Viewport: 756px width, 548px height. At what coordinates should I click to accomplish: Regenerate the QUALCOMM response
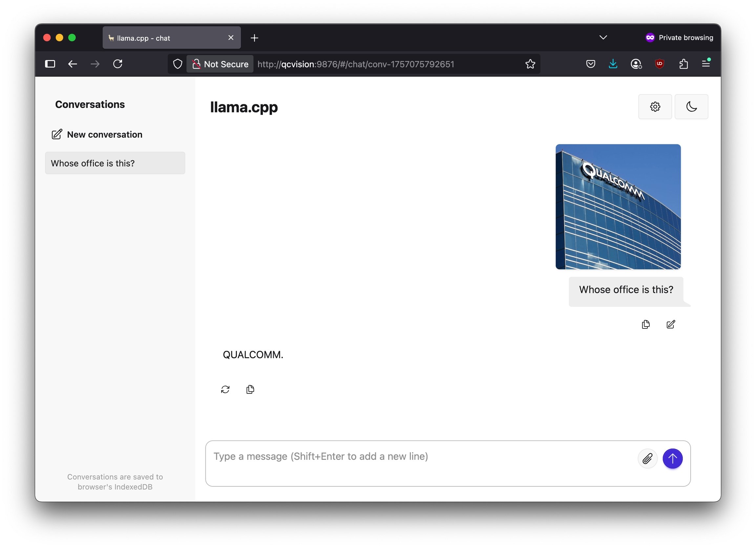tap(225, 389)
